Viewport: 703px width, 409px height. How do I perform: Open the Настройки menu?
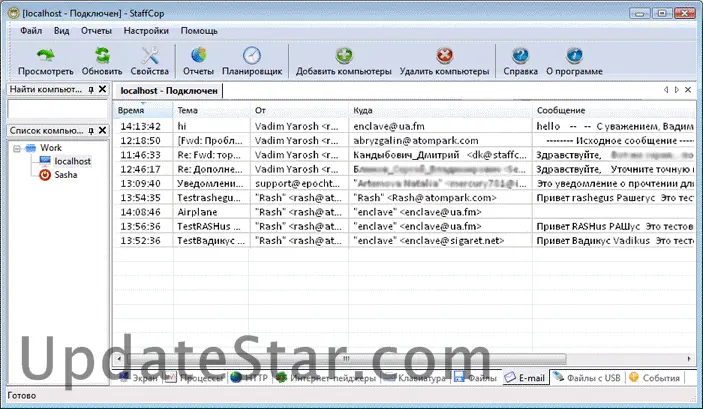click(x=146, y=31)
